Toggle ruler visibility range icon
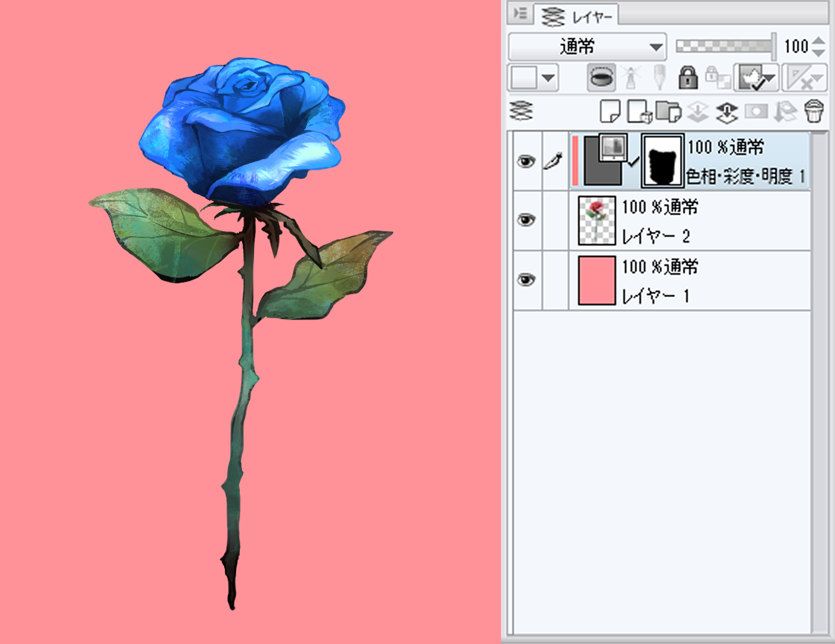Screen dimensions: 835x644 (803, 78)
